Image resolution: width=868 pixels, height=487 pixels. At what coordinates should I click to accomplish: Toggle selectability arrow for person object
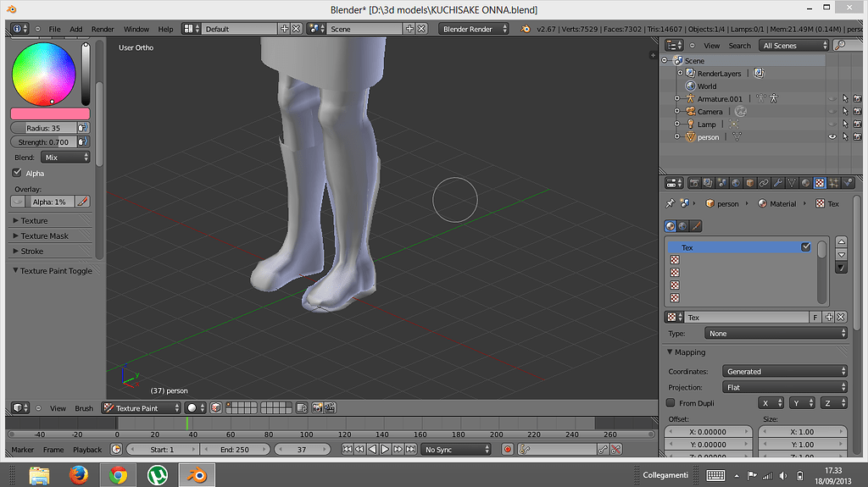pos(845,136)
